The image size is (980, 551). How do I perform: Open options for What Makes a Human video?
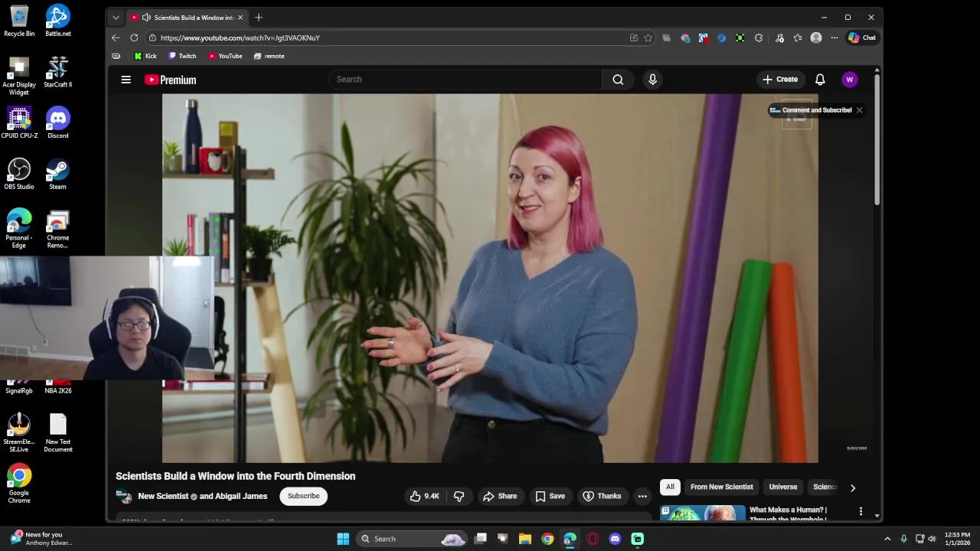click(x=861, y=511)
